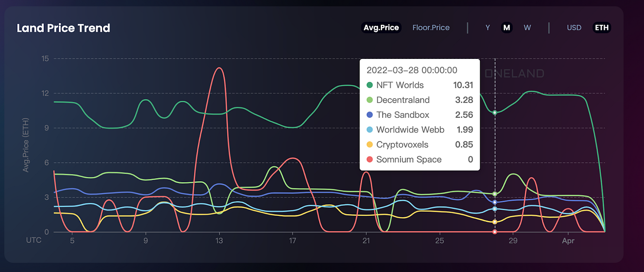644x272 pixels.
Task: Click the y-axis label 9
Action: pyautogui.click(x=47, y=128)
